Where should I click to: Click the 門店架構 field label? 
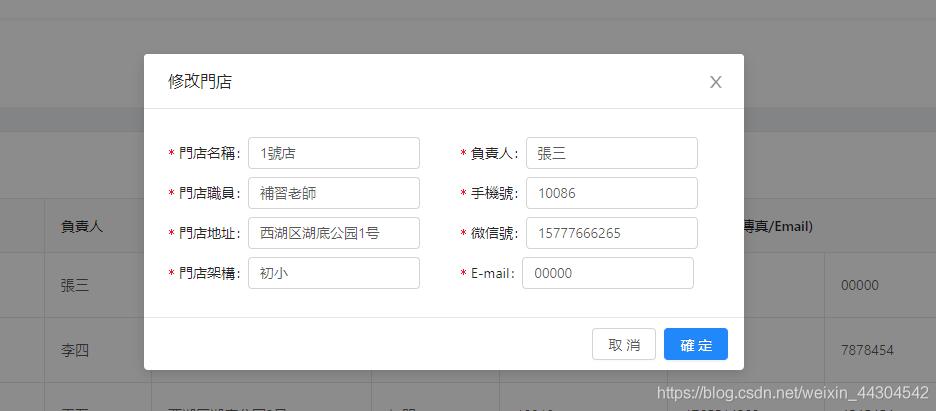208,273
